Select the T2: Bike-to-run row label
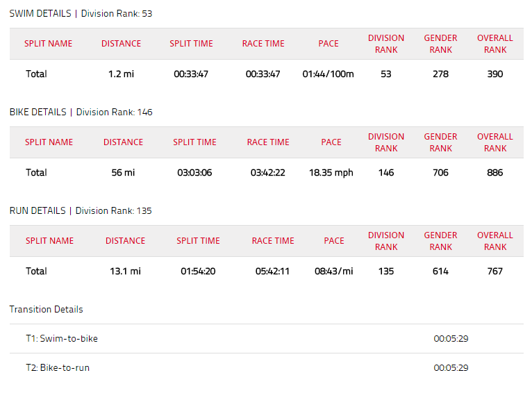The image size is (532, 400). coord(58,367)
